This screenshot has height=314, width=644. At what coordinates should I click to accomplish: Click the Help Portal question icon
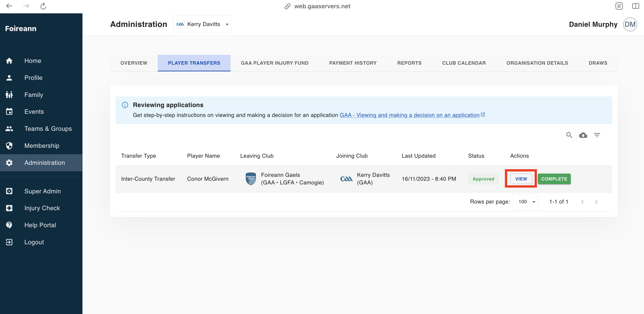pyautogui.click(x=9, y=225)
